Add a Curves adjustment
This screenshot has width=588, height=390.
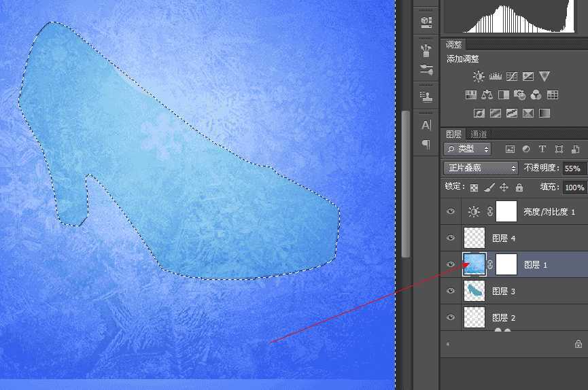point(511,77)
